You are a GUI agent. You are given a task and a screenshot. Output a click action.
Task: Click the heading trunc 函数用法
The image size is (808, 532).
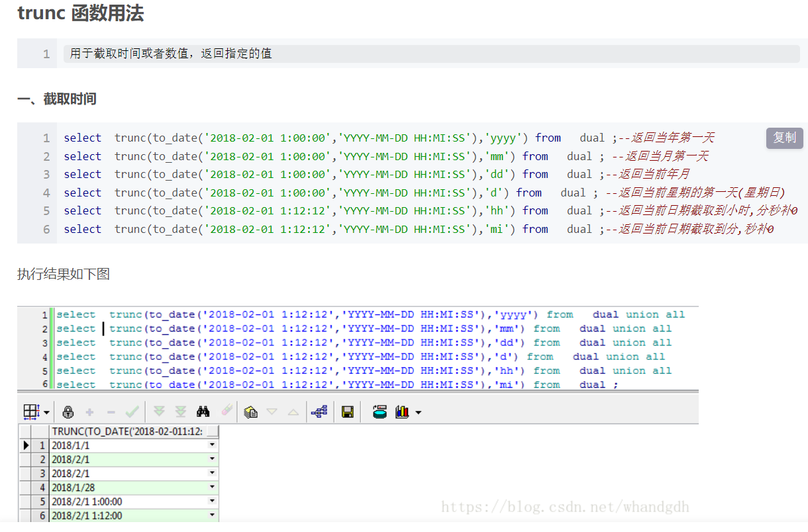(80, 13)
